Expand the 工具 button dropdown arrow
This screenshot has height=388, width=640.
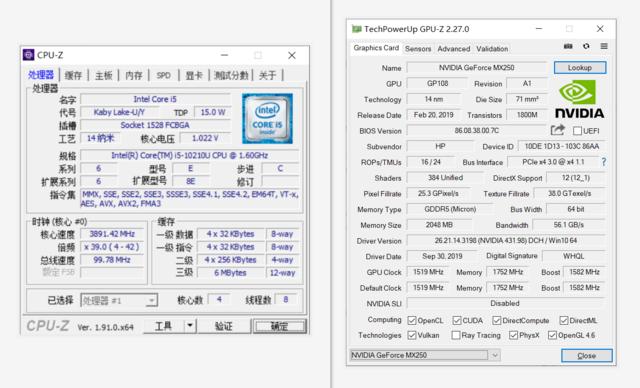click(x=190, y=326)
